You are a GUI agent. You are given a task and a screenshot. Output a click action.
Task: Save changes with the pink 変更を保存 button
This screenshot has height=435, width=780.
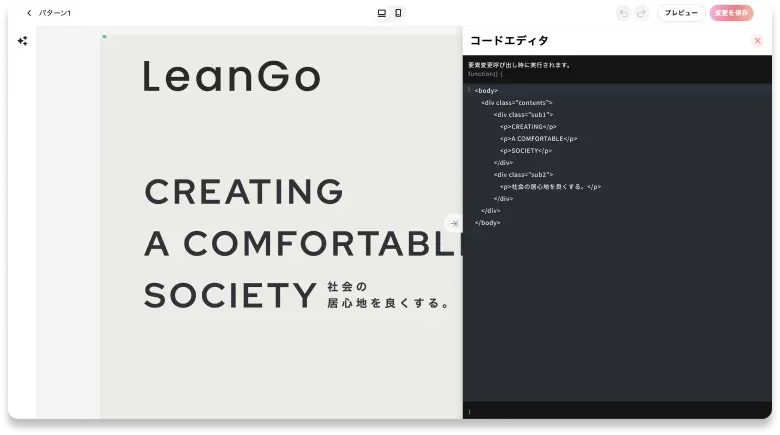pos(731,13)
